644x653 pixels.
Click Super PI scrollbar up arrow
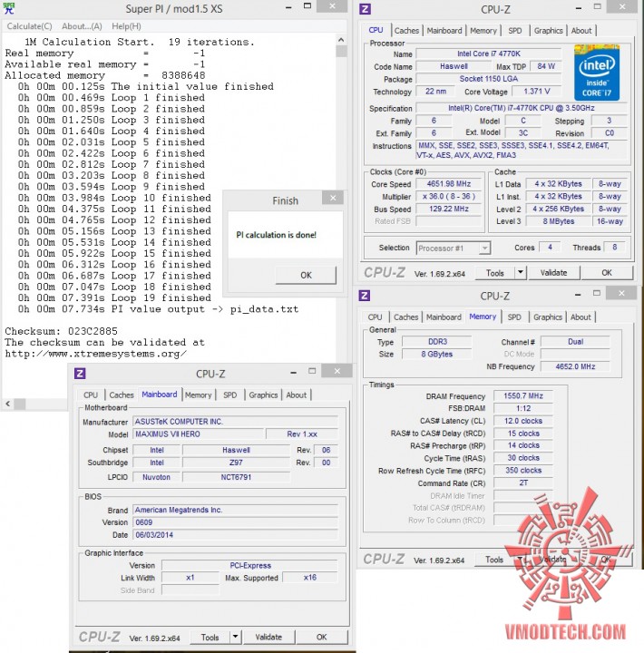coord(341,40)
